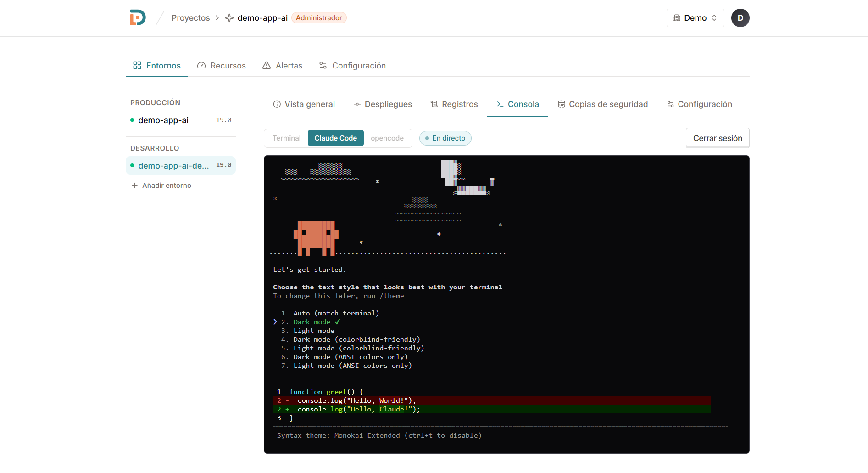Open the Registros tab
868x473 pixels.
pos(454,104)
